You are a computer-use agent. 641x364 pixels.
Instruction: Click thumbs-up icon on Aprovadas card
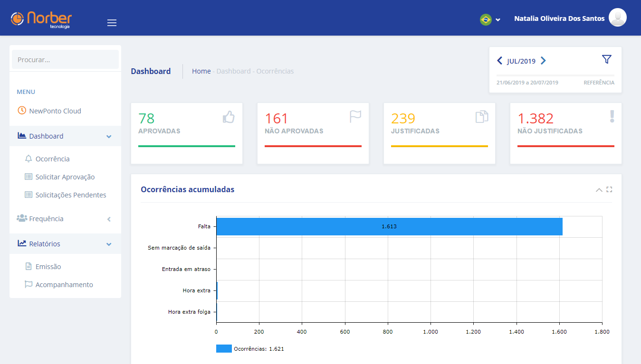point(229,117)
